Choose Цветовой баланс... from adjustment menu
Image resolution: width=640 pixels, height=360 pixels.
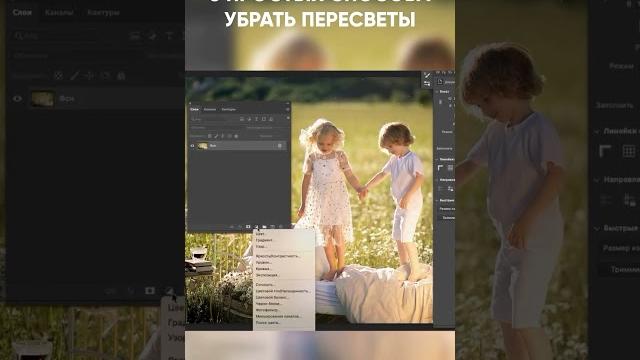272,297
